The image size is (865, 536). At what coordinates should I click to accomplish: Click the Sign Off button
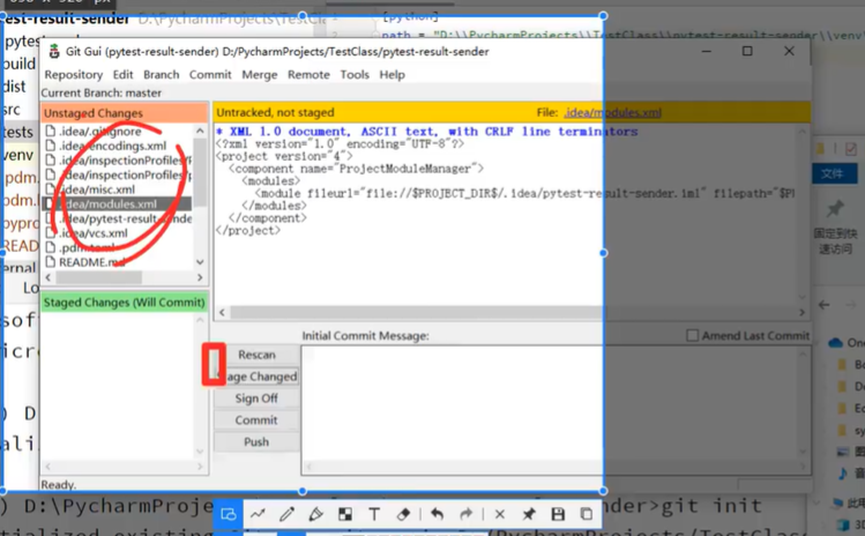click(x=257, y=398)
